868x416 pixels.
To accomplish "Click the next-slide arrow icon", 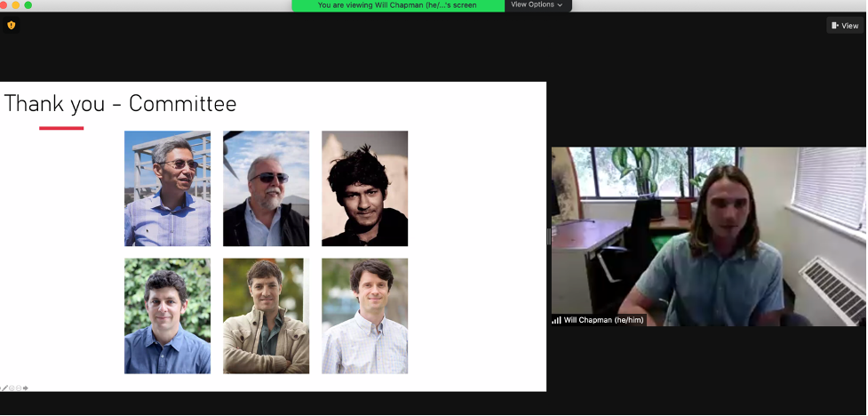I will [26, 388].
